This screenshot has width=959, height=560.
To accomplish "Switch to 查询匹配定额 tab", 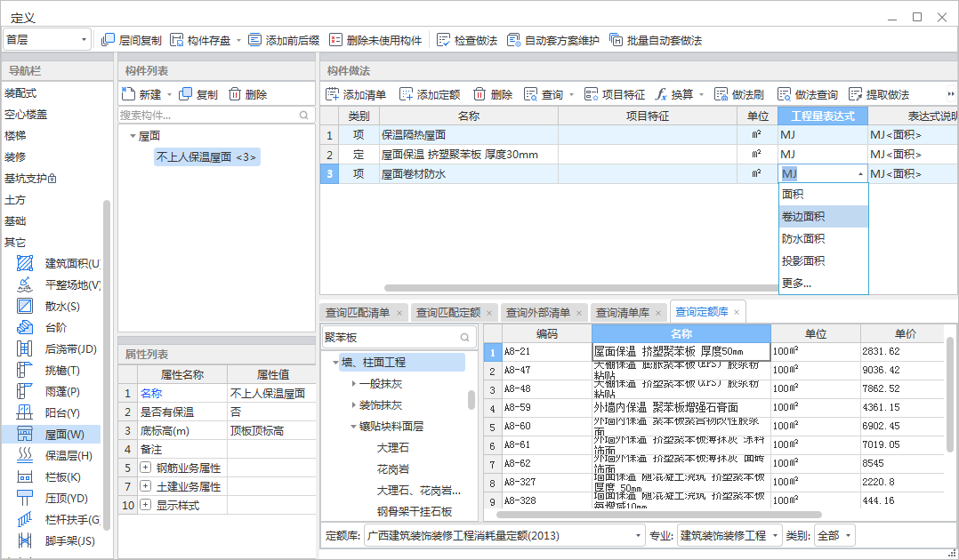I will (448, 313).
